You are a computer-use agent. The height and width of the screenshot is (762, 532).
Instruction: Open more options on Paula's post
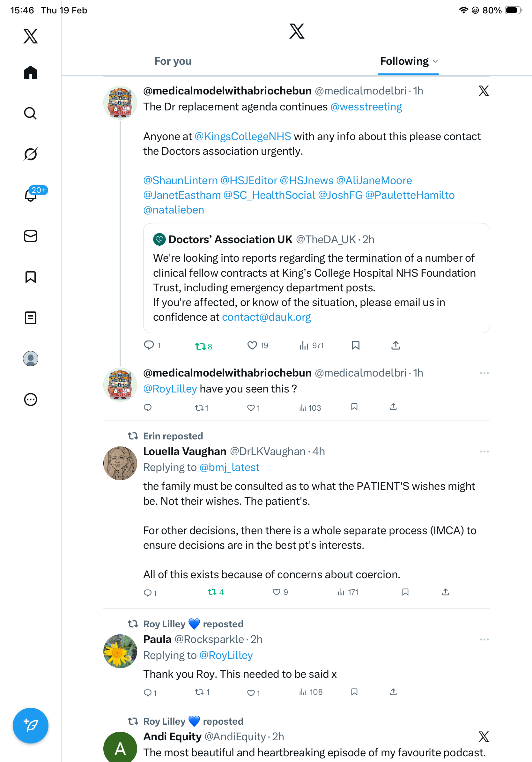(x=484, y=639)
